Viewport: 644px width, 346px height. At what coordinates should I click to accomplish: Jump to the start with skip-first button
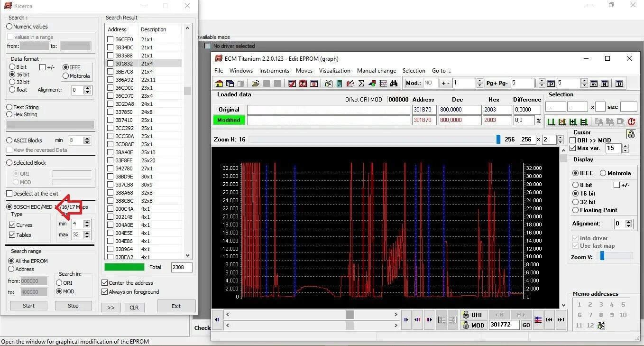click(x=549, y=319)
